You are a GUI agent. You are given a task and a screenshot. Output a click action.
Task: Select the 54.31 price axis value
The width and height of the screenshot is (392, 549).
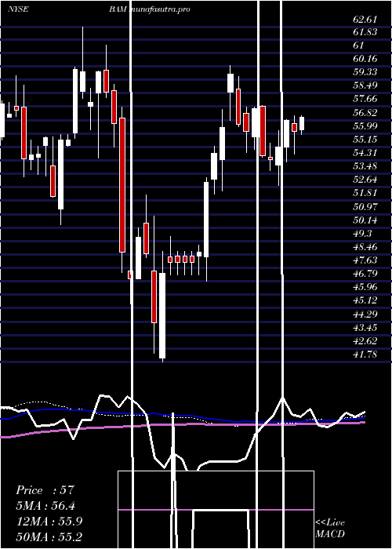coord(365,153)
